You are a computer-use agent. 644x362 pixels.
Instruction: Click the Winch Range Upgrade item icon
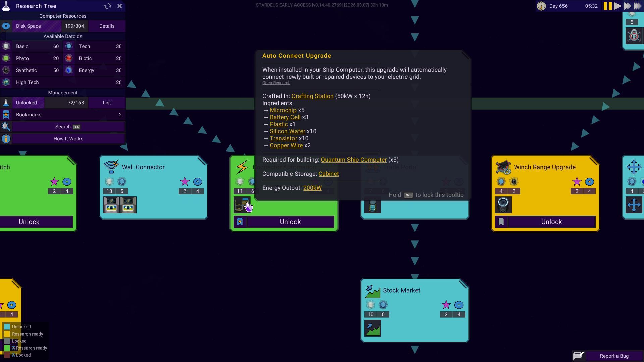[x=503, y=205]
